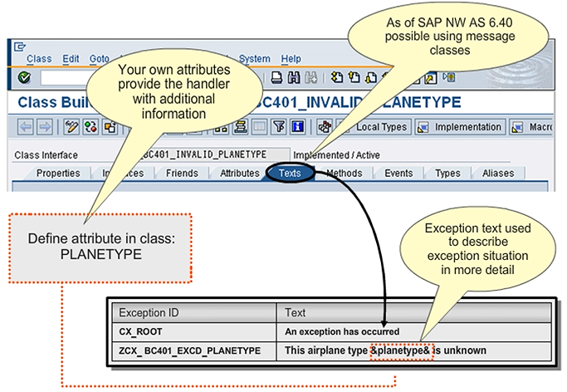Click the Find binoculars icon

click(x=293, y=77)
